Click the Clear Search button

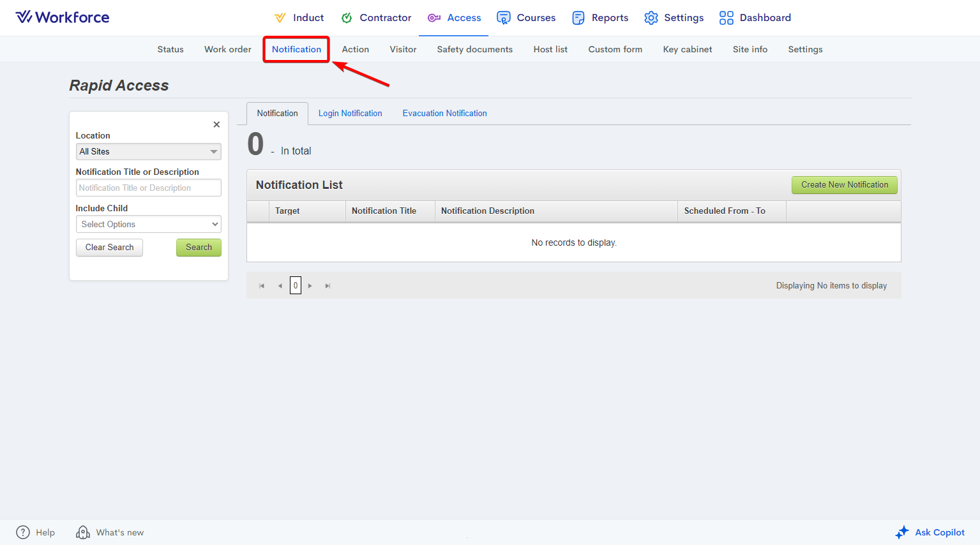[x=109, y=248]
